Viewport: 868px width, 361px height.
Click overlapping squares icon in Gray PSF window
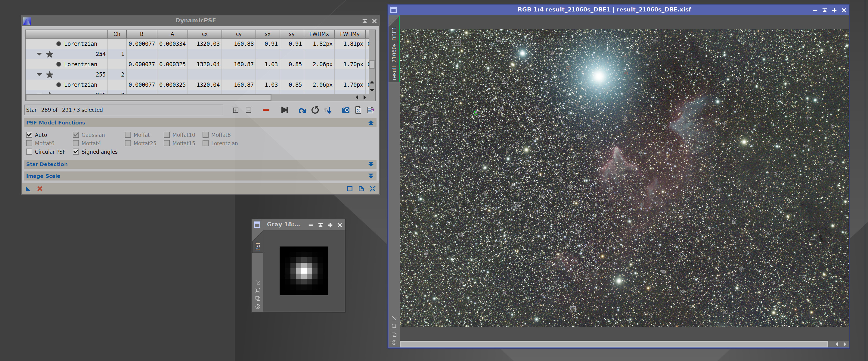coord(258,299)
